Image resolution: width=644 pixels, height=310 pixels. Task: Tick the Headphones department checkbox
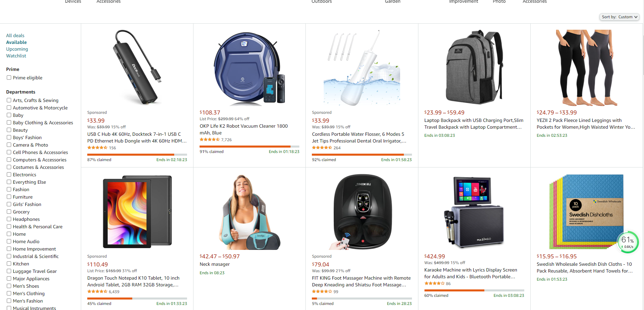9,219
